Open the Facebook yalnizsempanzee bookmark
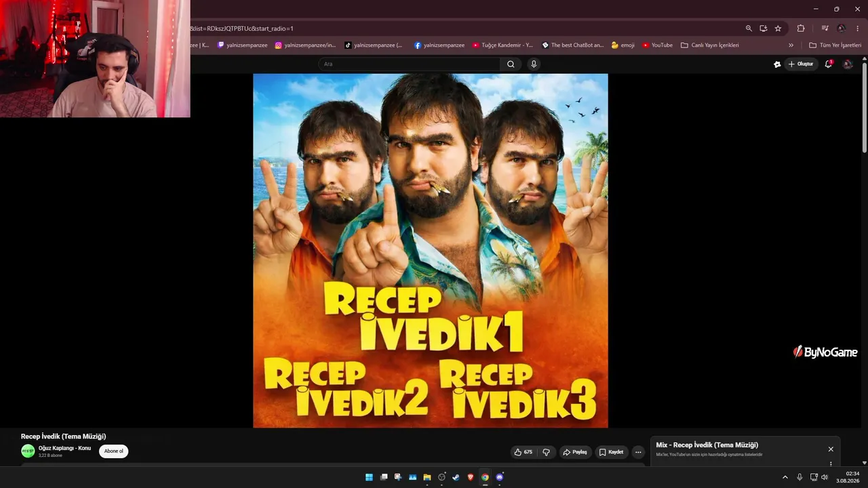Screen dimensions: 868x488 pos(439,45)
